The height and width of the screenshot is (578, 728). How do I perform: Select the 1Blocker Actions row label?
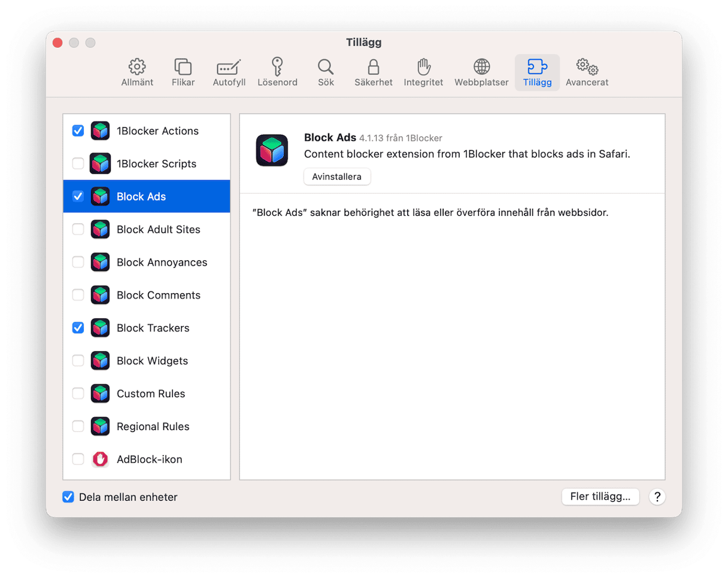coord(157,130)
